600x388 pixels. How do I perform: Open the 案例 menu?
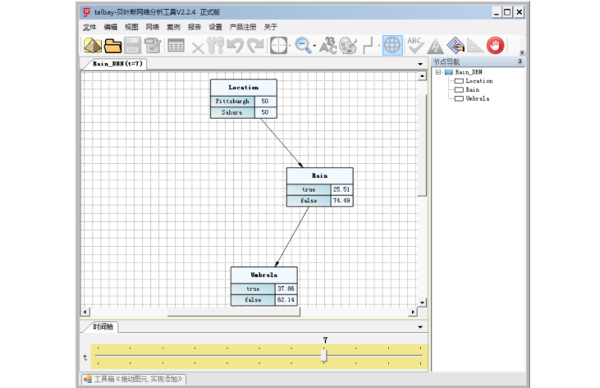click(173, 27)
